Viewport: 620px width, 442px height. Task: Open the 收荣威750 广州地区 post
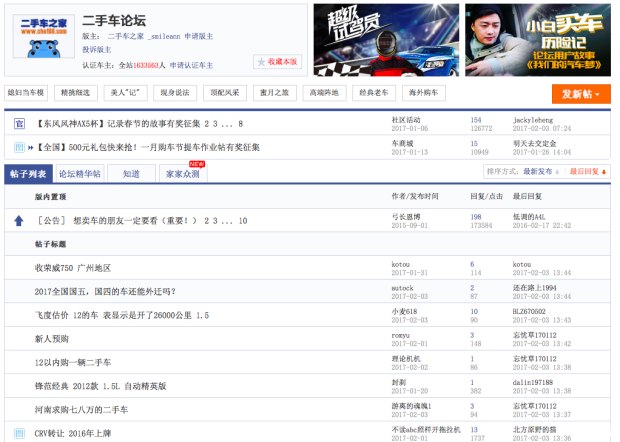[73, 268]
